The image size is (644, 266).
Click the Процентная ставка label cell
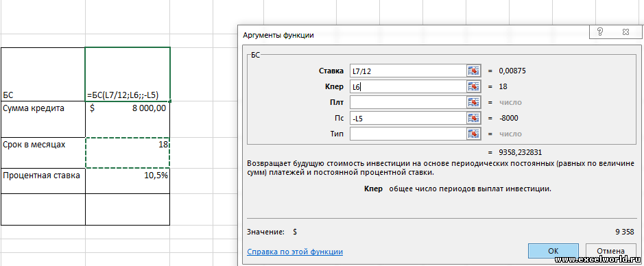click(x=43, y=180)
